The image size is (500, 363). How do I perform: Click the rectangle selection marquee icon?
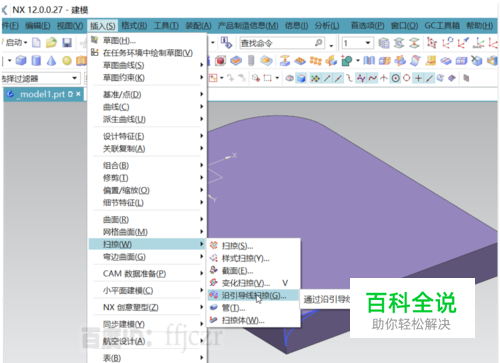[x=267, y=78]
